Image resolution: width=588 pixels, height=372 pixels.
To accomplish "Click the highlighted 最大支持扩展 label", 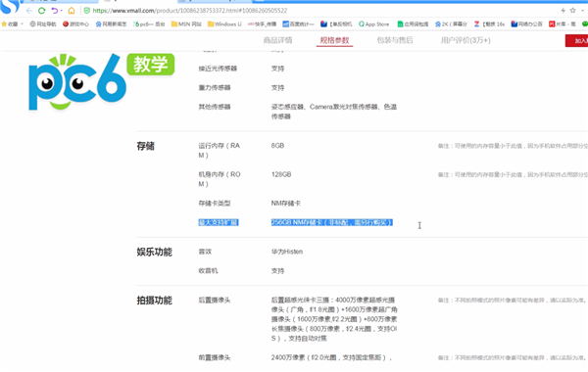I will click(219, 222).
